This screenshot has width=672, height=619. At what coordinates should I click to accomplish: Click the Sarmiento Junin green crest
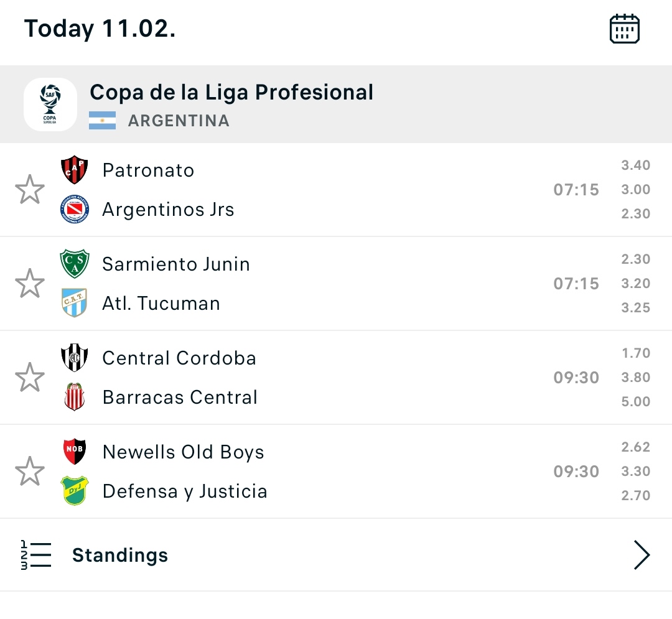click(75, 263)
